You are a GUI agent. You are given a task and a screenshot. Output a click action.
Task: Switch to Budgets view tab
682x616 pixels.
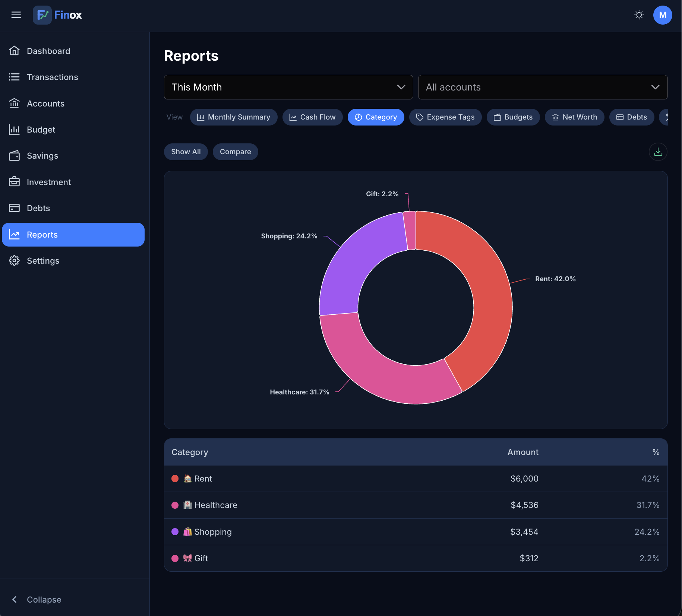coord(513,117)
